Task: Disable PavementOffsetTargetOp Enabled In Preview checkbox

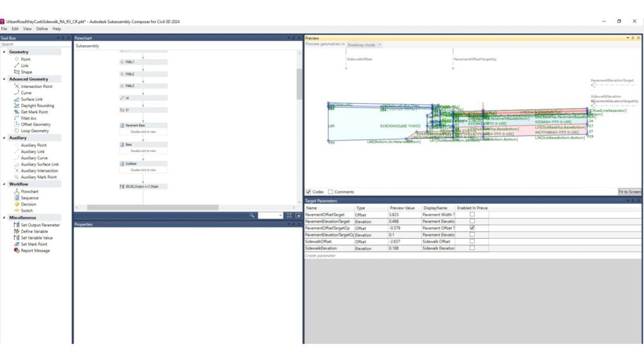Action: coord(472,228)
